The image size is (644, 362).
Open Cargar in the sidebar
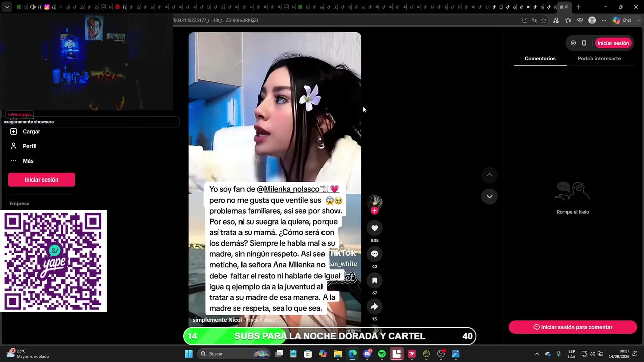[x=31, y=132]
